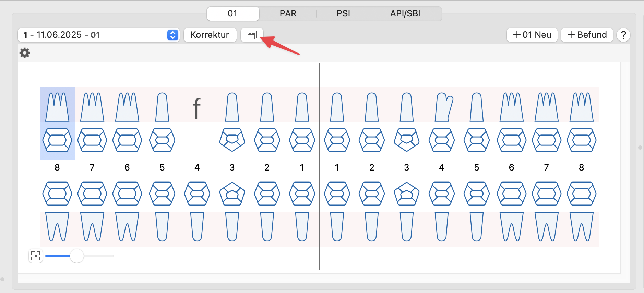Select upper right tooth 7 side view
Screen dimensions: 644x293
pyautogui.click(x=92, y=107)
